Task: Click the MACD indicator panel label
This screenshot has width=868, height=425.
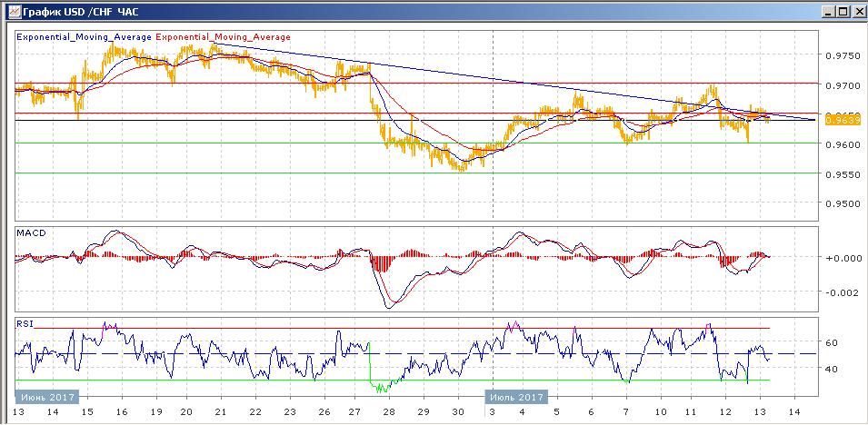Action: 32,233
